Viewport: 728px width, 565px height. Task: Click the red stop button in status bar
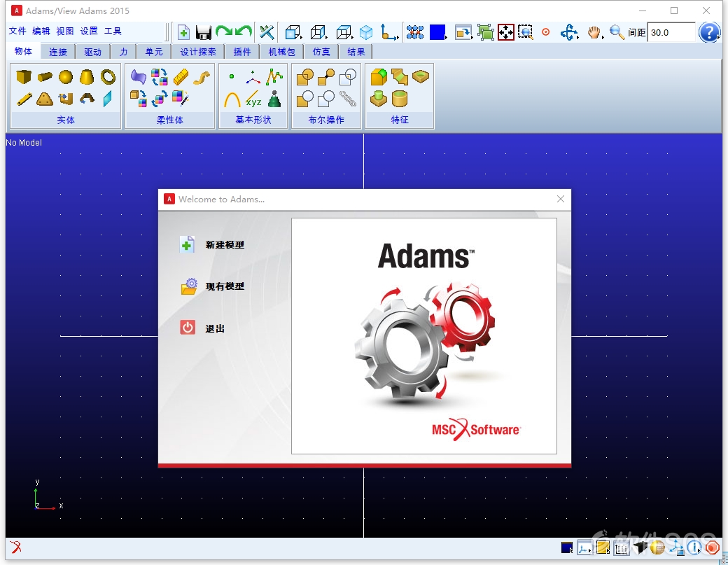click(x=712, y=548)
